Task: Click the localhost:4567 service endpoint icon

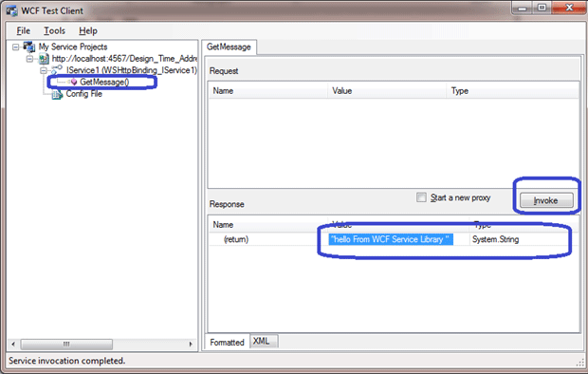Action: [44, 59]
